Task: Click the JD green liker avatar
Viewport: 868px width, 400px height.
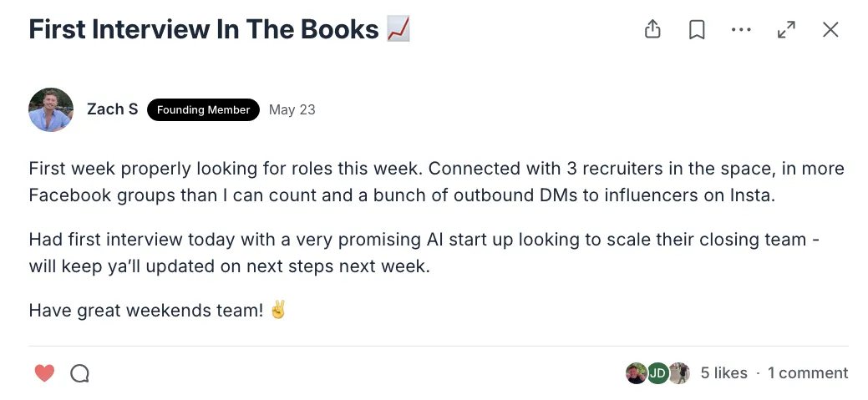Action: tap(657, 373)
